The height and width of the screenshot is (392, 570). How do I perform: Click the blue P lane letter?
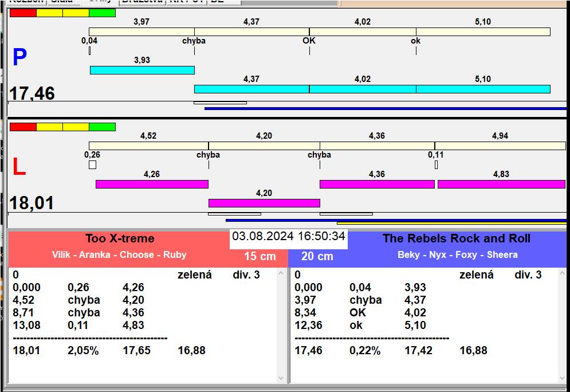[x=19, y=57]
